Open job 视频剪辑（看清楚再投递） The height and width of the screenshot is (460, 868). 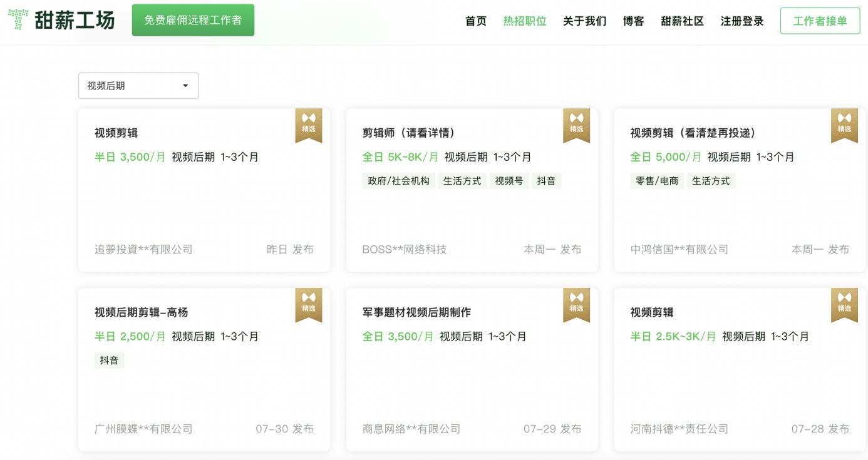point(694,133)
